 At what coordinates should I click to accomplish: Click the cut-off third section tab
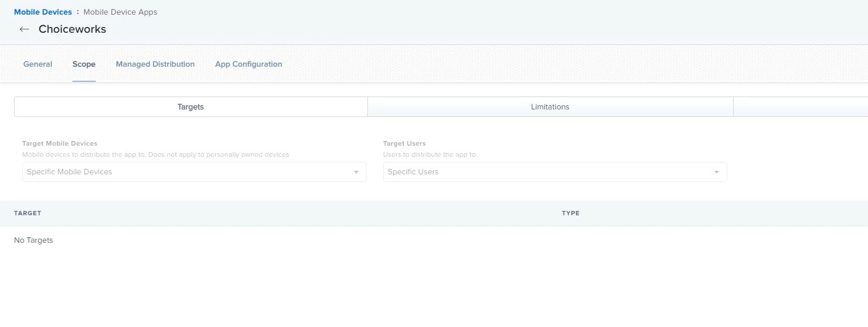[801, 107]
